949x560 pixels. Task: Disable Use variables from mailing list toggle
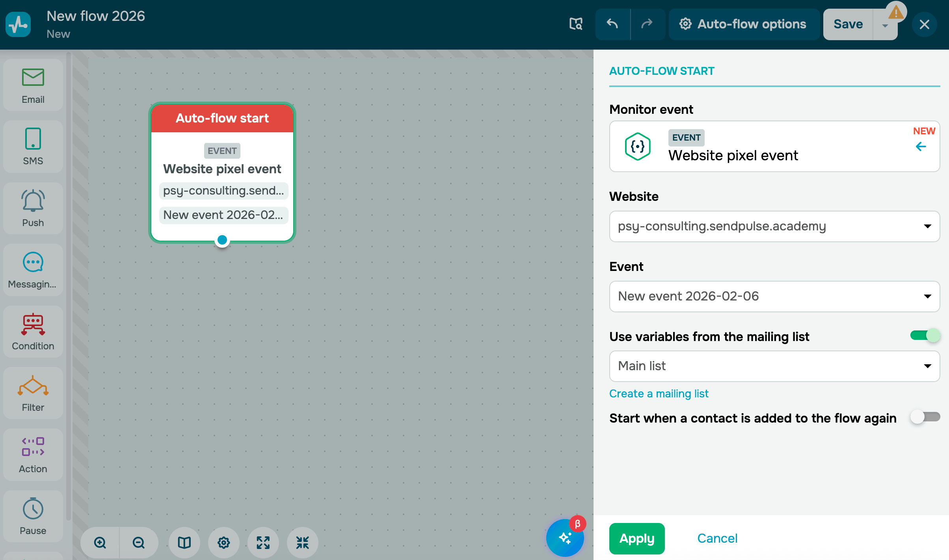(x=925, y=336)
